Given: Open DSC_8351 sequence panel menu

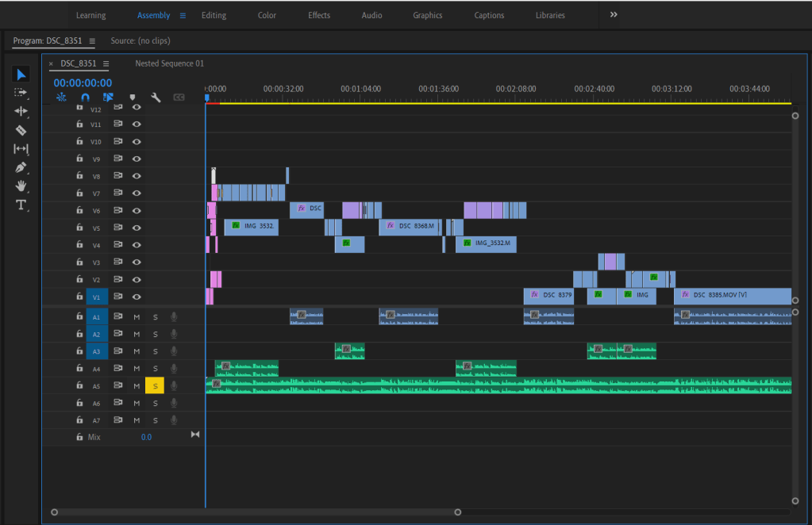Looking at the screenshot, I should pyautogui.click(x=106, y=63).
